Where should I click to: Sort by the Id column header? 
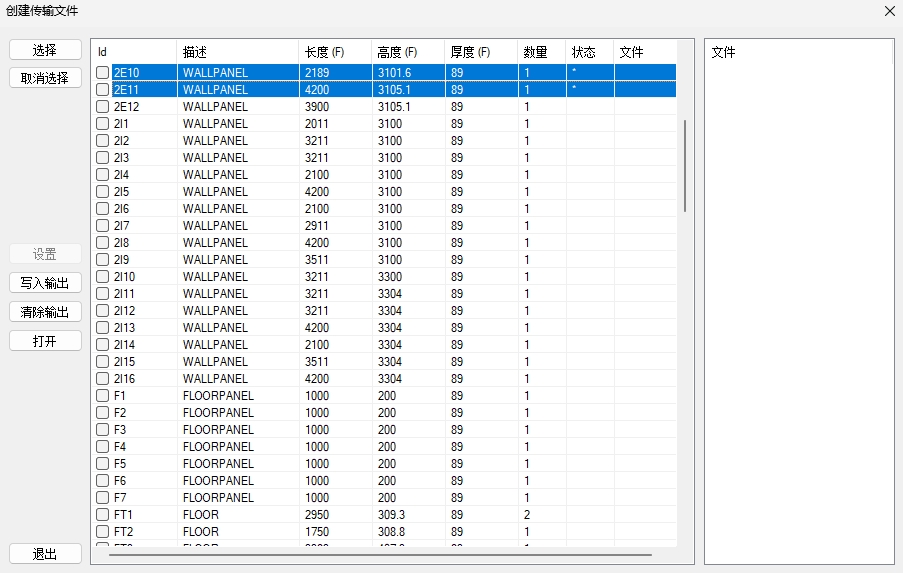(135, 52)
